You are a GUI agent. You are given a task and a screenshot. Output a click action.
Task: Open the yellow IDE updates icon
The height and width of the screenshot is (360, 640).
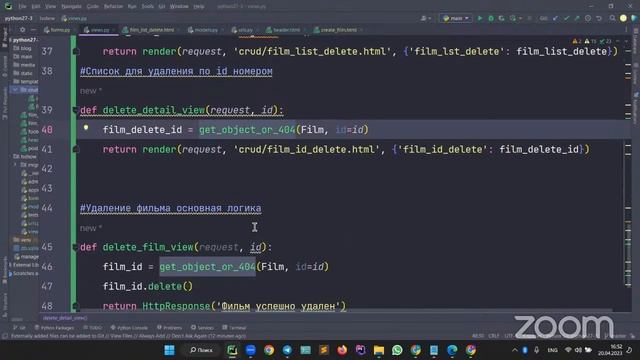(x=623, y=18)
